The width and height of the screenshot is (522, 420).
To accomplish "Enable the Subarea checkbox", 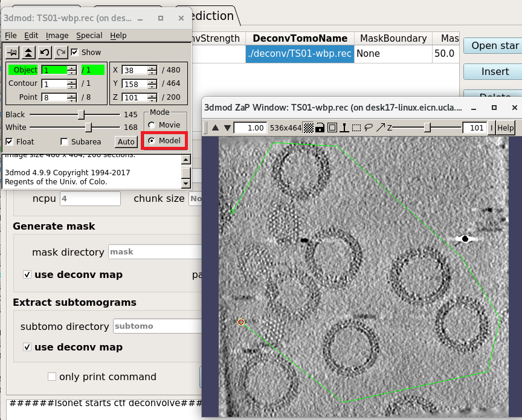I will tap(65, 142).
